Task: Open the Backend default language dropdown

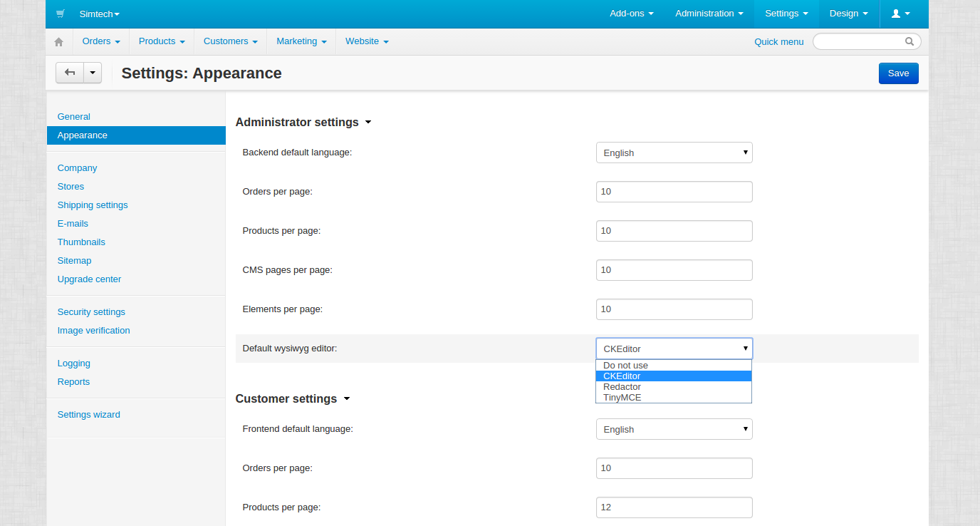Action: 674,153
